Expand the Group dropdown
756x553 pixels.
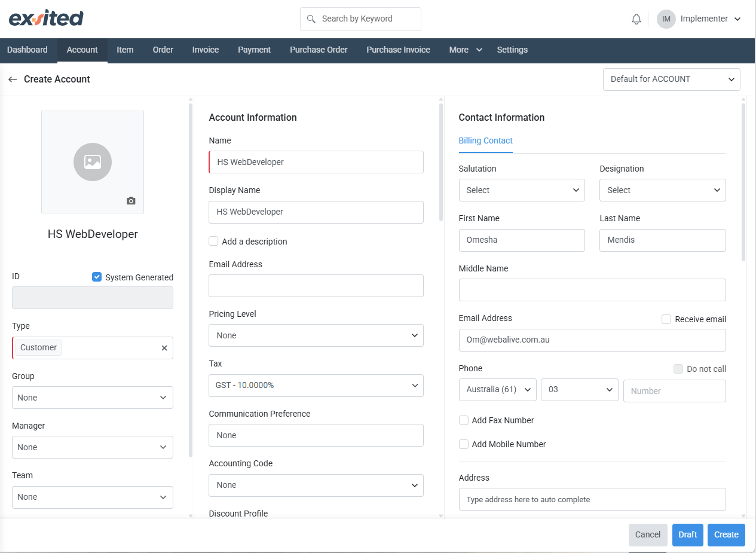pos(93,398)
